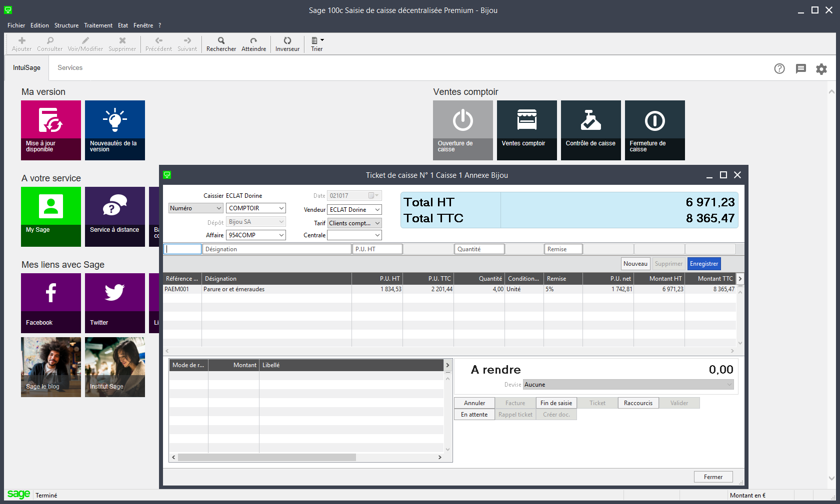840x504 pixels.
Task: Click the Voir/Modifier pencil icon
Action: tap(85, 44)
